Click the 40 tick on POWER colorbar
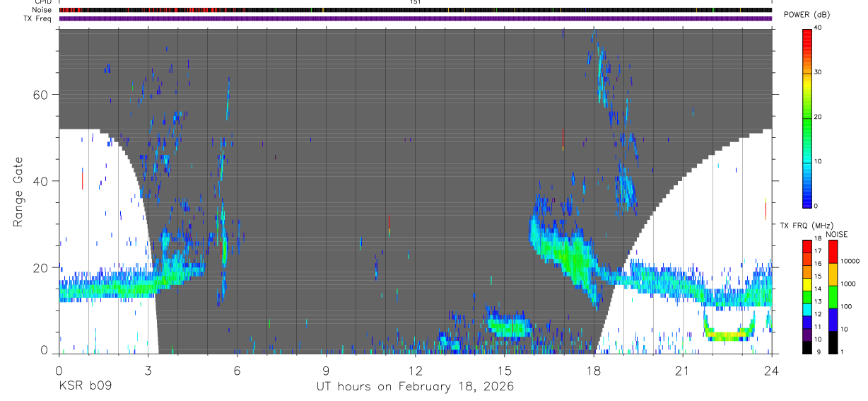 coord(819,28)
